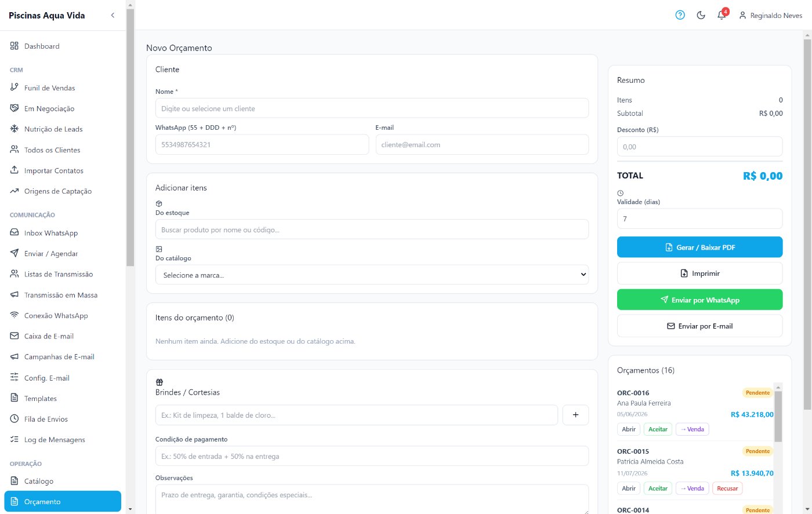Click Log de Mensagens checklist icon
Viewport: 812px width, 514px height.
[x=14, y=439]
